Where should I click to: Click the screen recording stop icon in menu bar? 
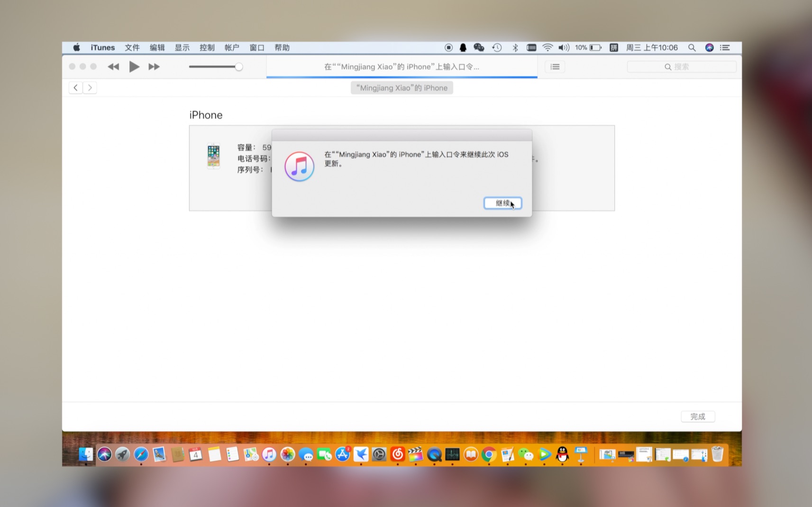(448, 47)
